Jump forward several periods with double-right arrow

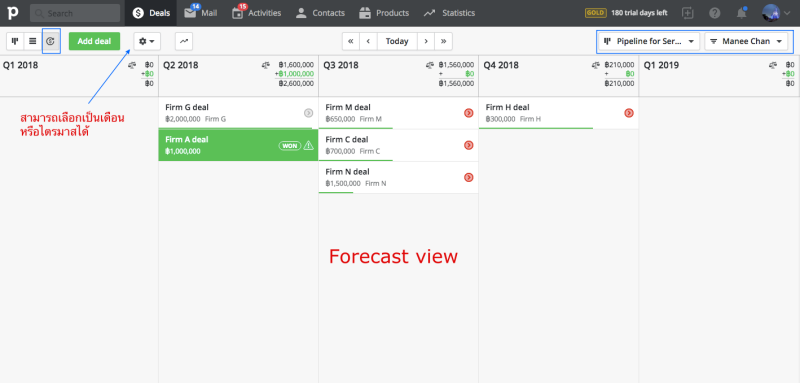(443, 41)
